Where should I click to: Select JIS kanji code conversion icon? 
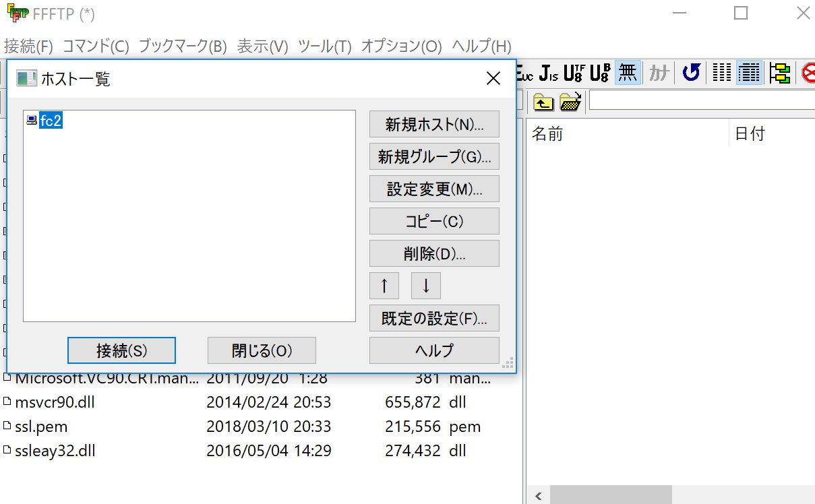tap(549, 73)
